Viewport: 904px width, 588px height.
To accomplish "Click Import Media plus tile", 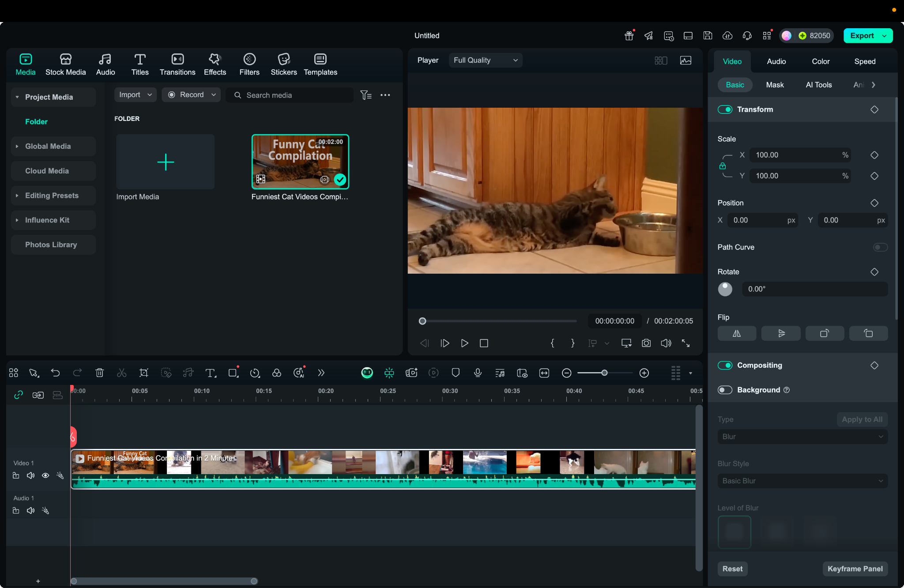I will pos(166,162).
